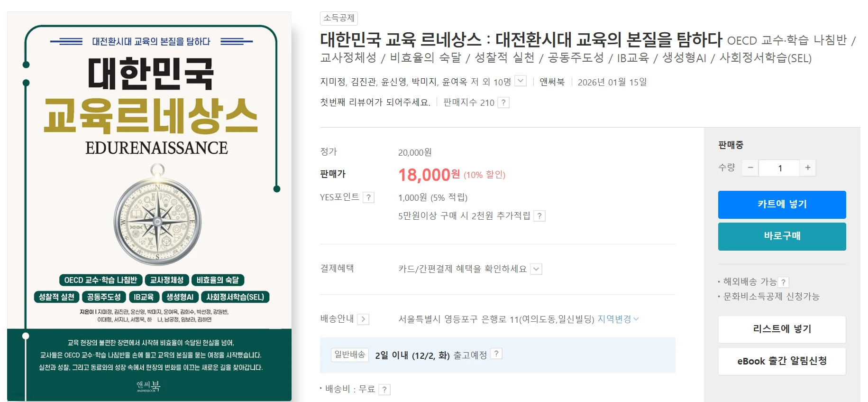Open 지역변경 location dropdown
Viewport: 868px width, 402px height.
pos(618,319)
